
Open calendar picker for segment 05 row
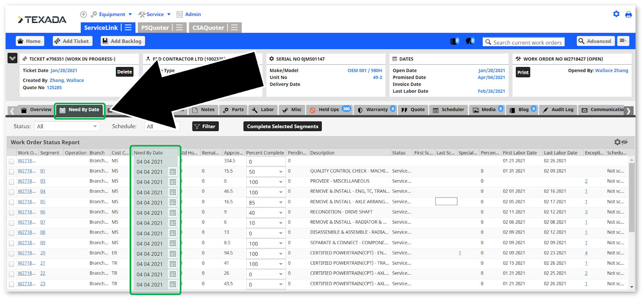point(173,202)
